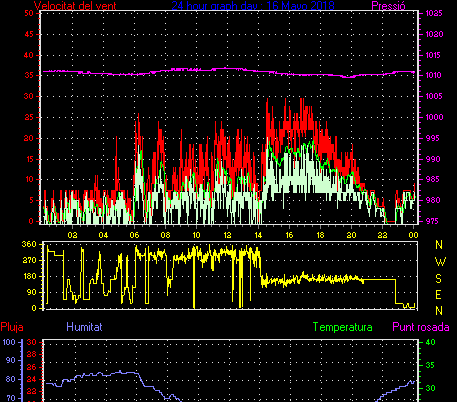Click the 180 degree wind direction label
Image resolution: width=457 pixels, height=402 pixels.
tap(29, 276)
